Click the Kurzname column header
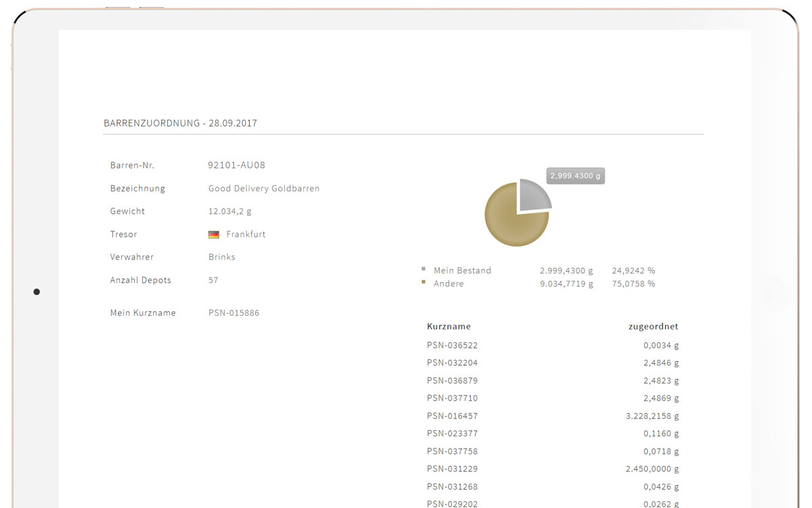Viewport: 812px width, 508px height. (x=449, y=326)
